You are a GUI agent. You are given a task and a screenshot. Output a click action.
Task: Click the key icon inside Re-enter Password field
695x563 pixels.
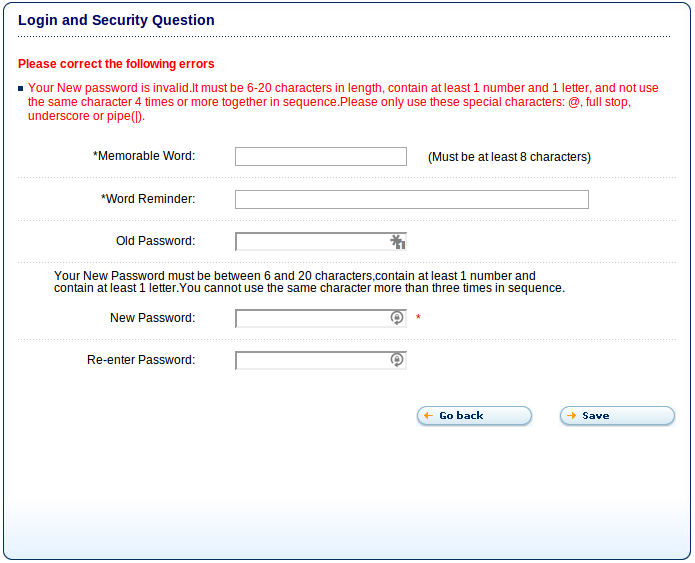coord(397,360)
